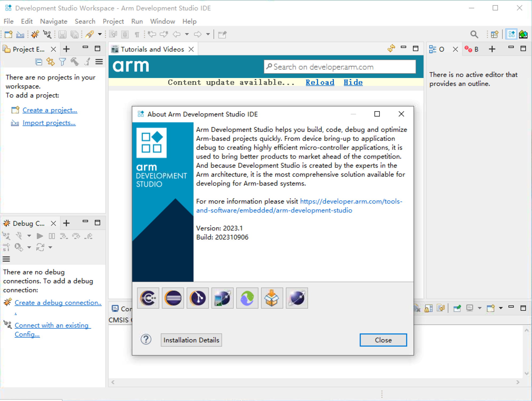Open Debug Control view menu (three lines)

click(6, 259)
